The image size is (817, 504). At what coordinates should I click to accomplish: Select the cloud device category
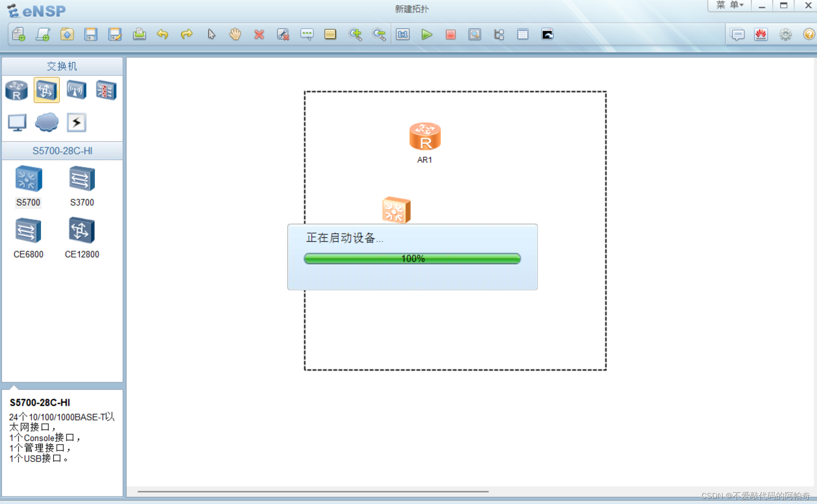click(47, 122)
